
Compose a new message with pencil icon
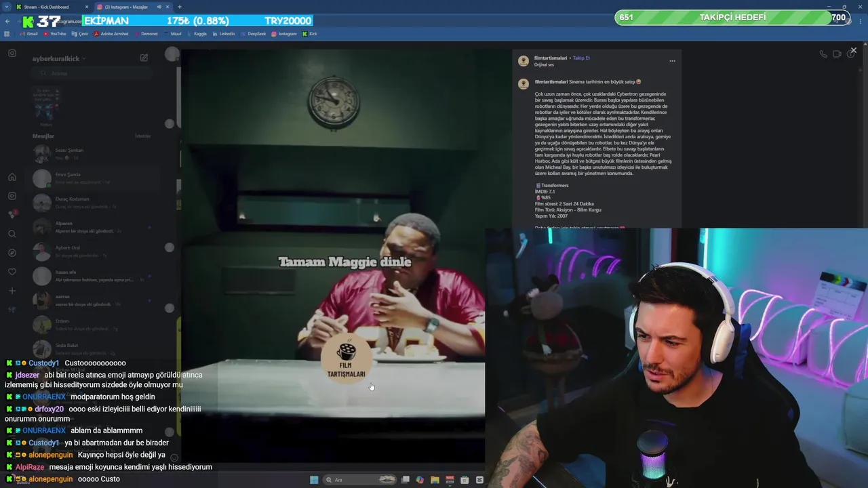click(144, 58)
